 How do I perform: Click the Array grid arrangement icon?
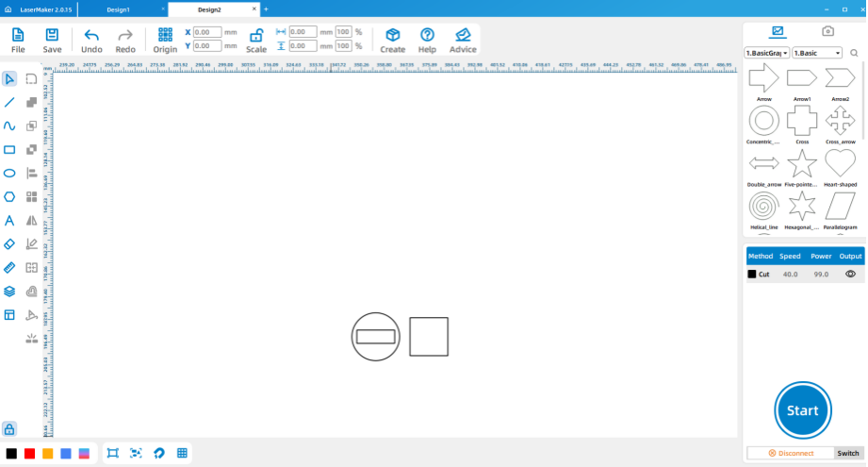(x=31, y=196)
